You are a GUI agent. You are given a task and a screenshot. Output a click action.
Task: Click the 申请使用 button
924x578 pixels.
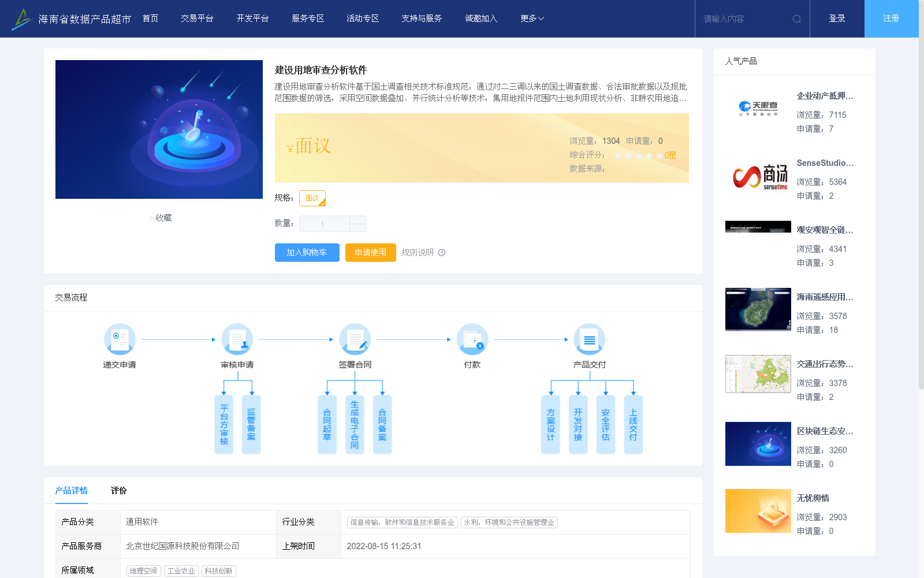[370, 253]
